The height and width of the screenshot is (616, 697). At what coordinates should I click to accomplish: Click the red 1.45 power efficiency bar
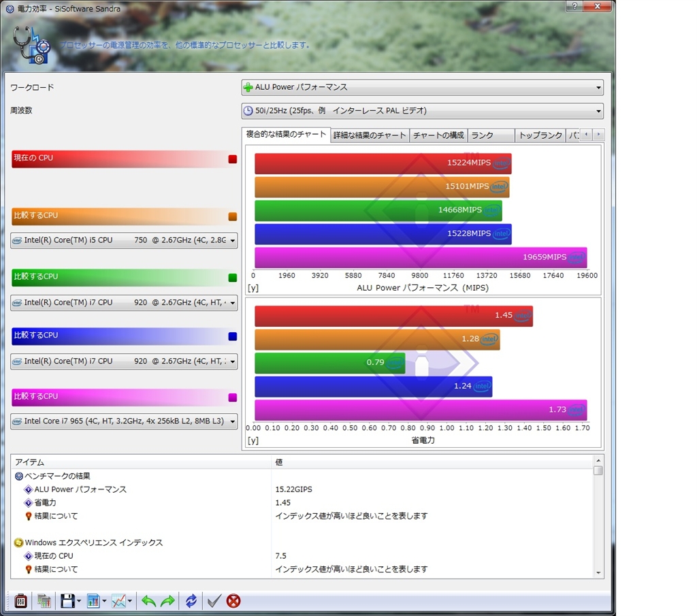394,316
